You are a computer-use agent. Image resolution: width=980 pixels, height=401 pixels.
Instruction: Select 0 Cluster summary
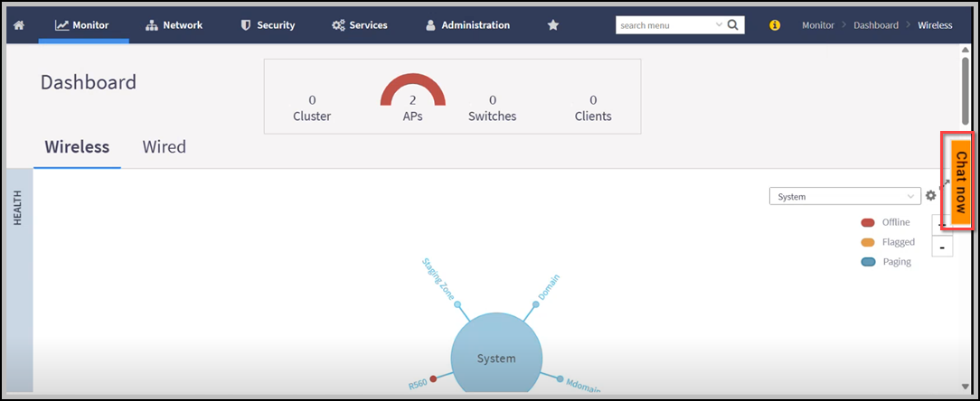pos(312,108)
